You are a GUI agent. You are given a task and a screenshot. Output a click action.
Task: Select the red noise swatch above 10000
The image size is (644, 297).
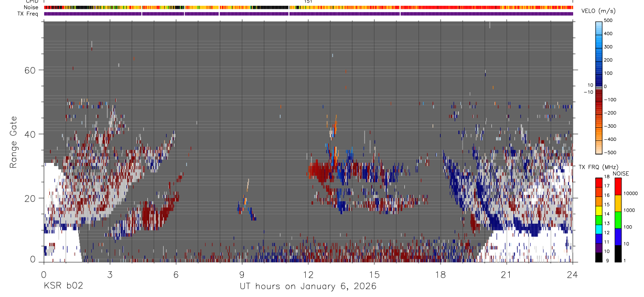click(618, 186)
